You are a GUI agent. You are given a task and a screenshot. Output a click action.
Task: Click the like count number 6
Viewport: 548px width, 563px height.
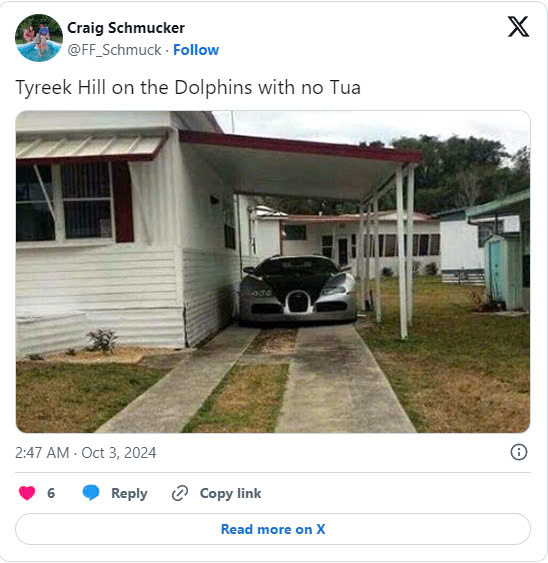pos(51,493)
